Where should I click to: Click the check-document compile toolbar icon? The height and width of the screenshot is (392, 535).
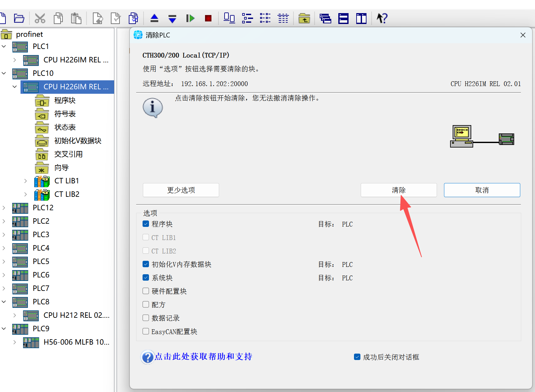[115, 18]
